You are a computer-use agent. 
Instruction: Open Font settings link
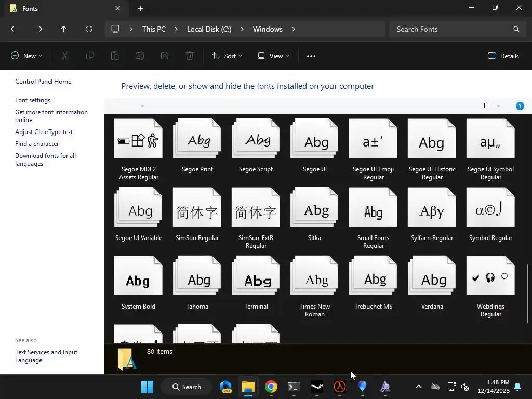pyautogui.click(x=33, y=100)
